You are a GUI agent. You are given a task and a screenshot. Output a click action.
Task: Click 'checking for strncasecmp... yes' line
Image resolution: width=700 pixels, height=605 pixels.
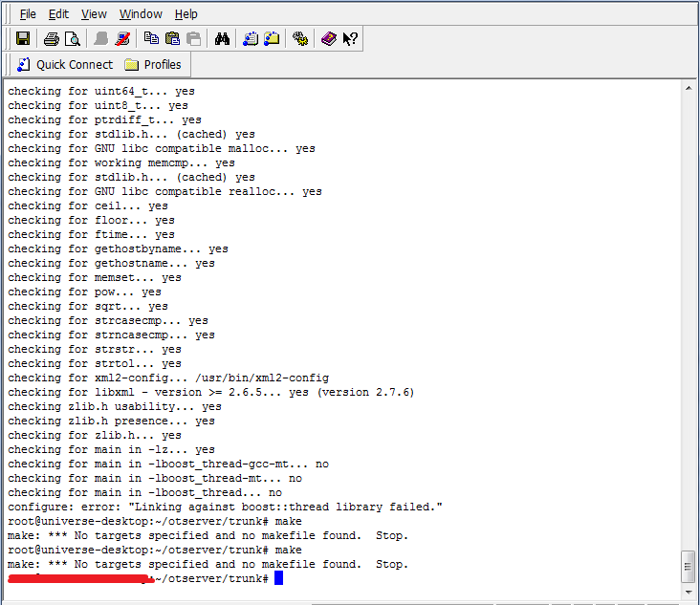pos(111,335)
